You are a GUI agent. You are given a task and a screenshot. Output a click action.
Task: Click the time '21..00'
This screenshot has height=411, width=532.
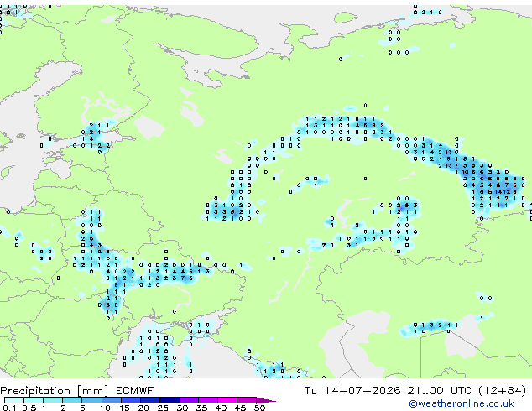(x=425, y=391)
